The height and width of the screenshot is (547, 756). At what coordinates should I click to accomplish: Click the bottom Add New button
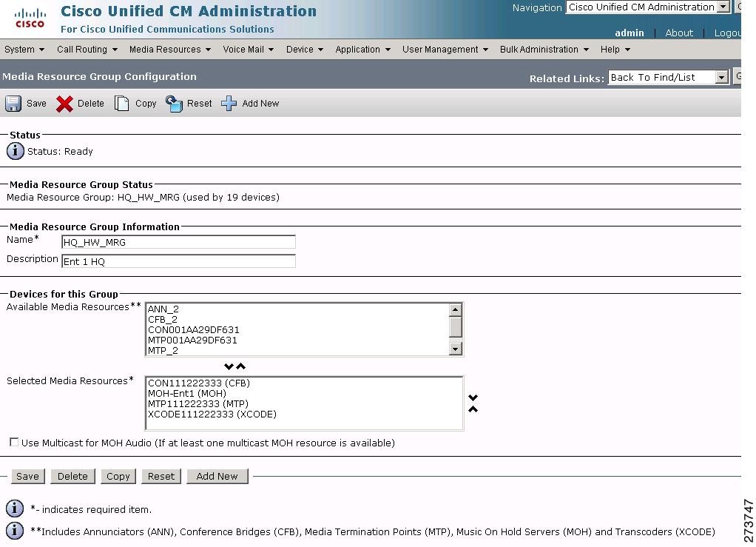point(217,476)
